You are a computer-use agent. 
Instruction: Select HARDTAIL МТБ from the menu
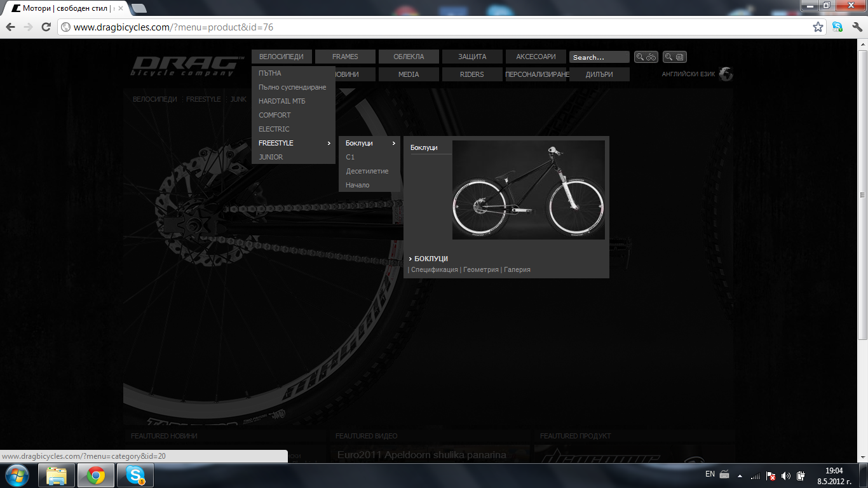(x=281, y=101)
